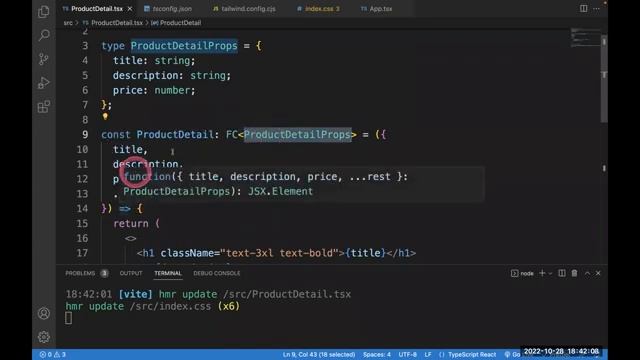Screen dimensions: 640x360
Task: Kill the terminal with trash icon
Action: pyautogui.click(x=574, y=273)
